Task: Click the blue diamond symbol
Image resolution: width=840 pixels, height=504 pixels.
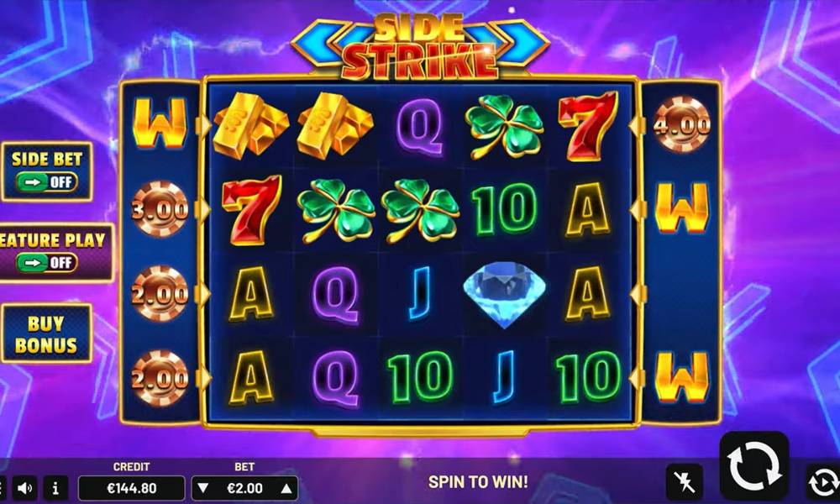Action: click(x=504, y=293)
